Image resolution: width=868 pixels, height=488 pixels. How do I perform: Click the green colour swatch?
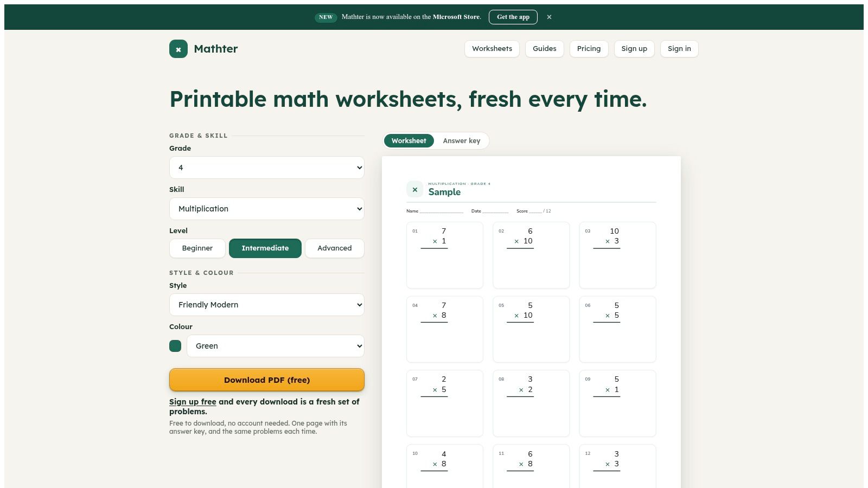[175, 346]
